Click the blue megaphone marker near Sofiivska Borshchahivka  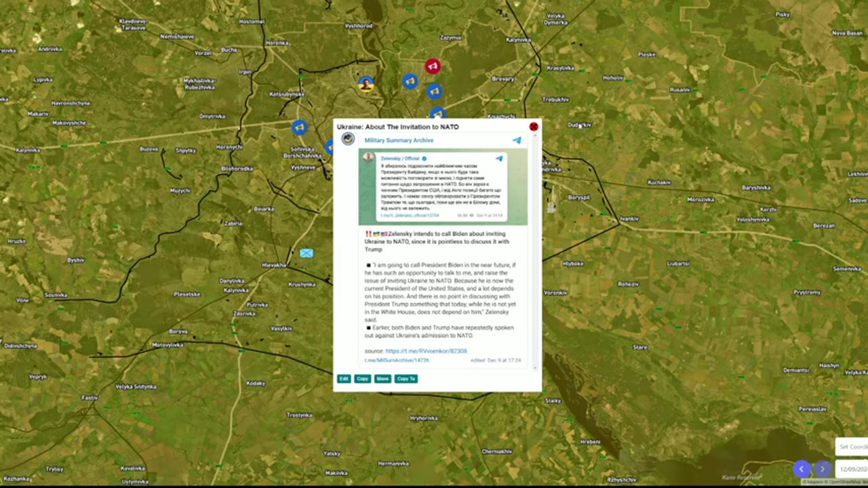[300, 127]
